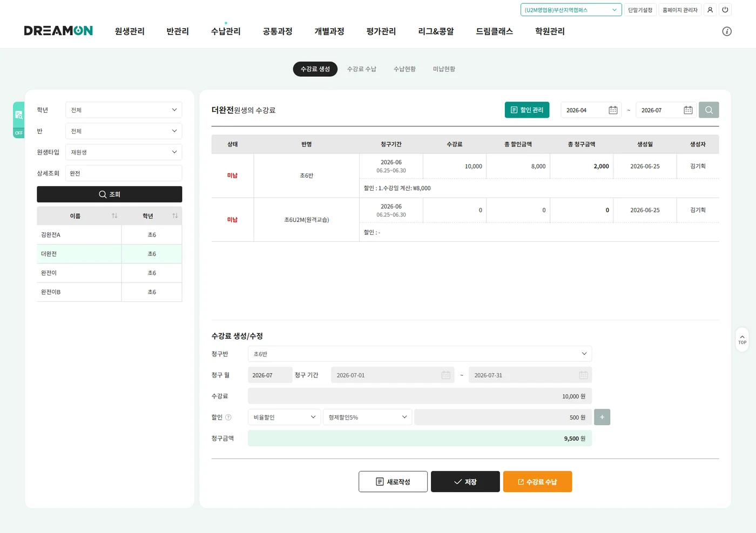756x533 pixels.
Task: Sort student list by 이름 column arrows
Action: (x=114, y=216)
